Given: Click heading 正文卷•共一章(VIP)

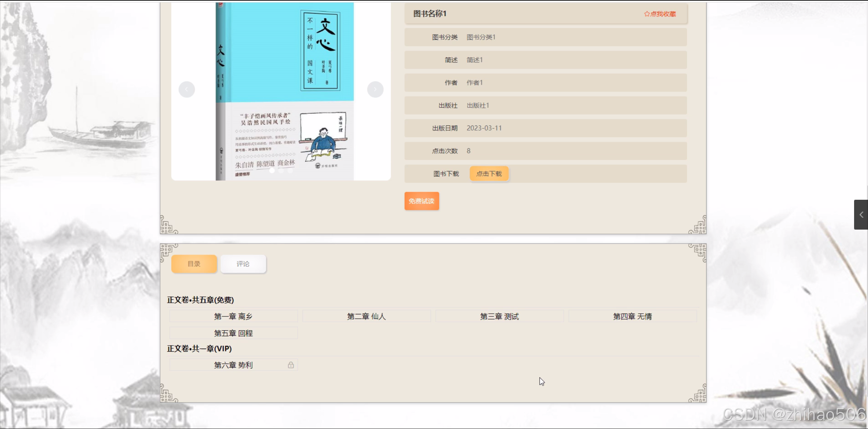Looking at the screenshot, I should [199, 349].
